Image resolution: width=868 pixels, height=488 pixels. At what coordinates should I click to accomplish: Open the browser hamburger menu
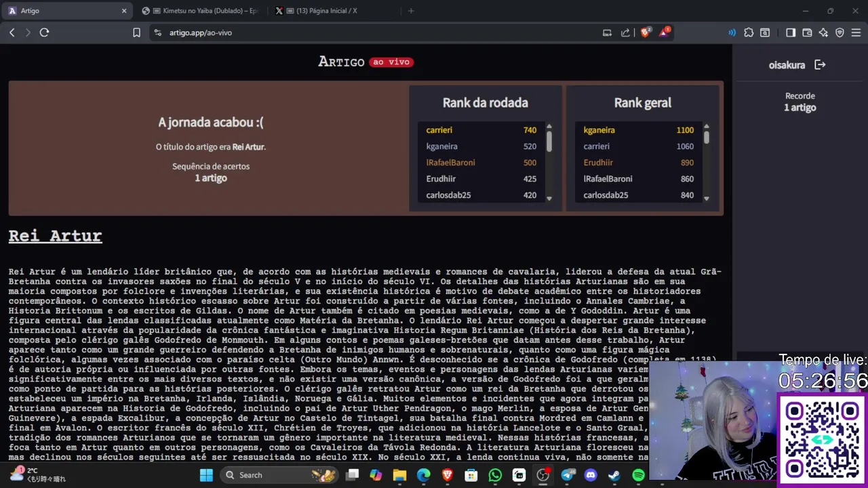coord(856,33)
